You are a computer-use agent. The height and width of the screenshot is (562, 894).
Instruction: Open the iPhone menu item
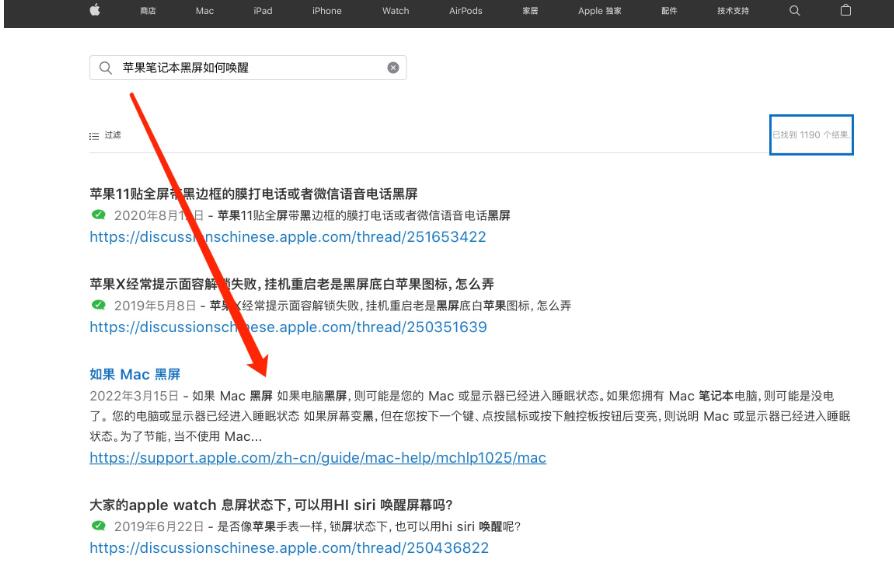click(327, 11)
